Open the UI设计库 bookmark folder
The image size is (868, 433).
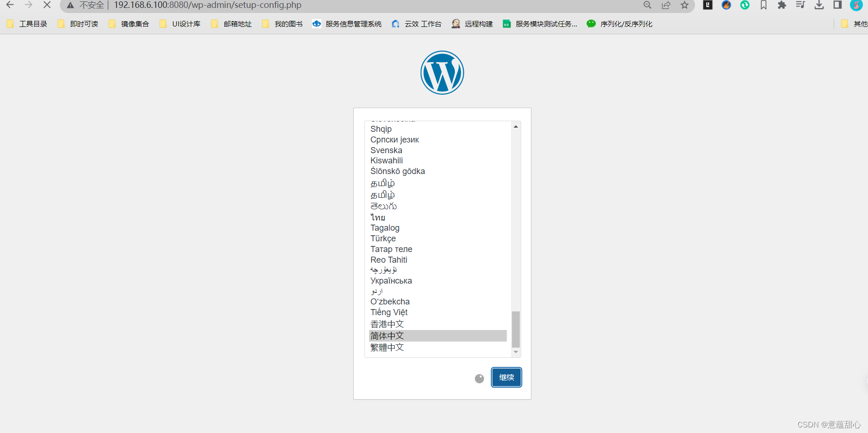coord(180,24)
